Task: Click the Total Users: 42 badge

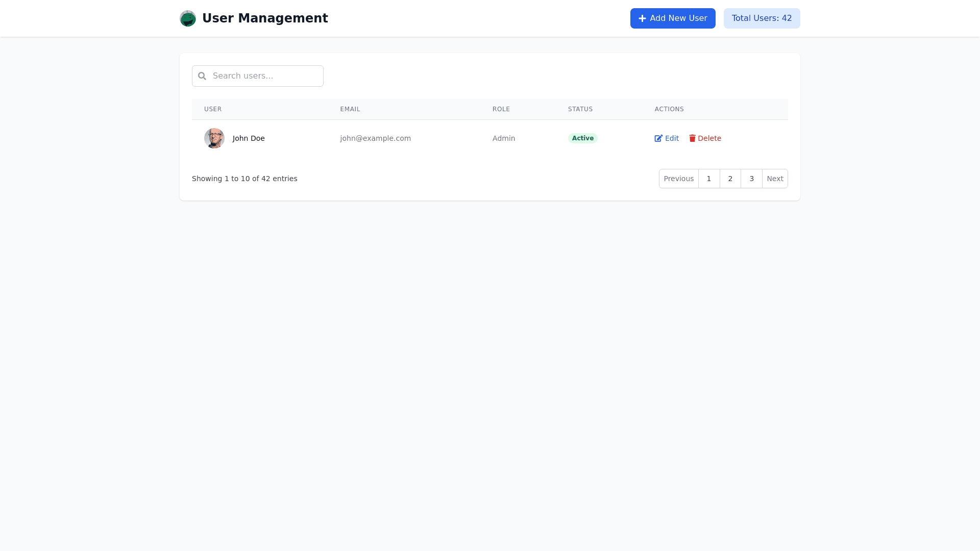Action: coord(762,18)
